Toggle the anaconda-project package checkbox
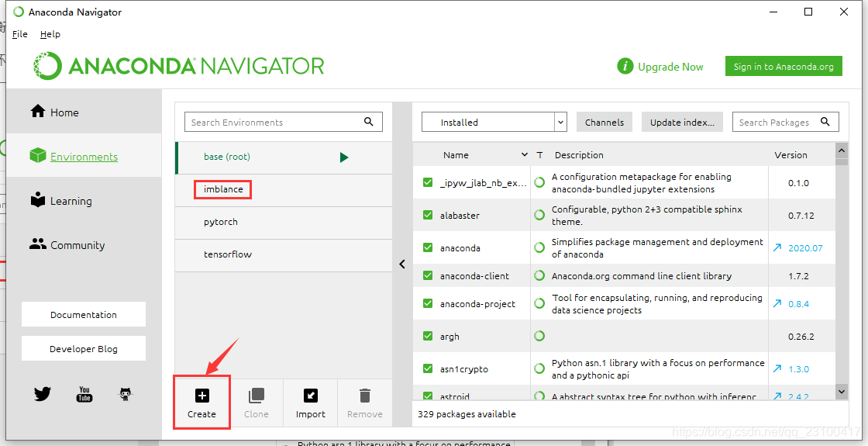The height and width of the screenshot is (446, 868). coord(427,303)
